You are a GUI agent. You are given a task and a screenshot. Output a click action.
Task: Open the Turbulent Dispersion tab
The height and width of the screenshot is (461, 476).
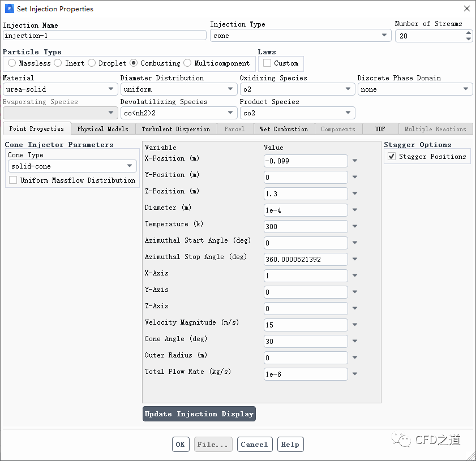tap(175, 129)
